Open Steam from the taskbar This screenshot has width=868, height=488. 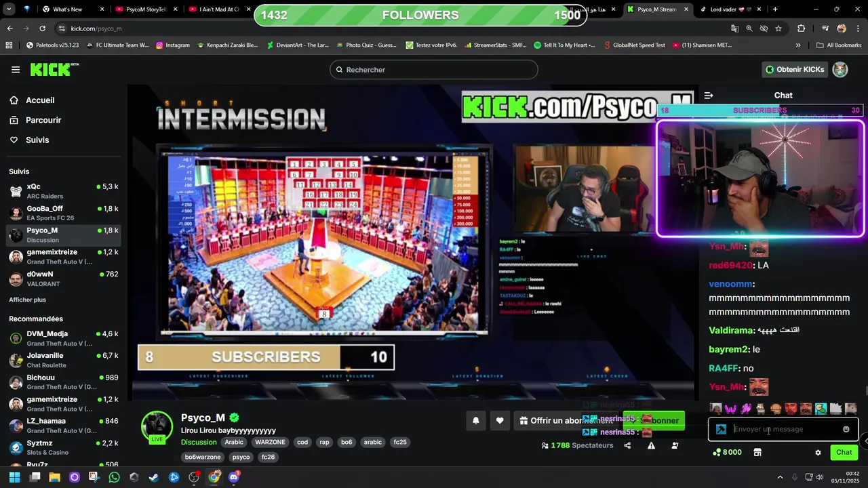[154, 477]
